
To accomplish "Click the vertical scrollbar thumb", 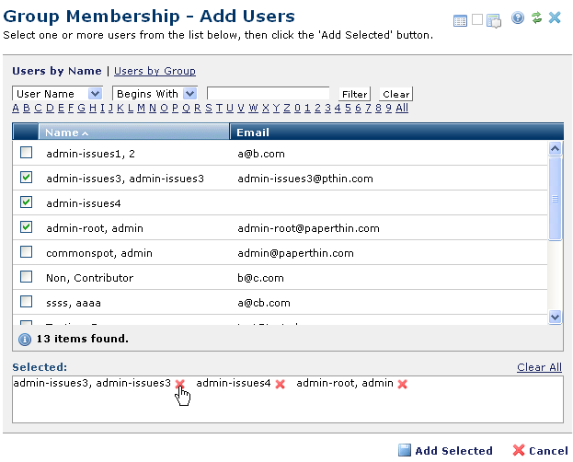I will [x=555, y=198].
